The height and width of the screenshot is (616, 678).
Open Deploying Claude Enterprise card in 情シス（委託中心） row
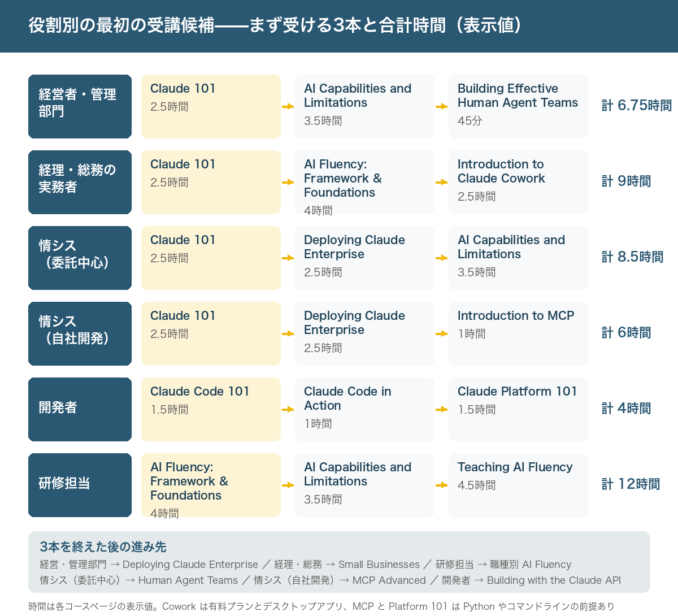point(364,258)
